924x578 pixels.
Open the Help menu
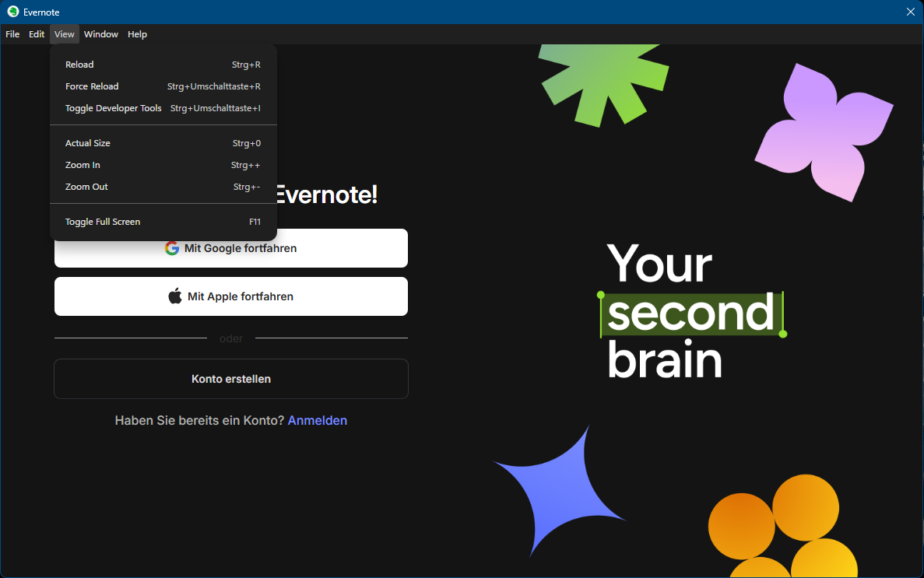137,34
